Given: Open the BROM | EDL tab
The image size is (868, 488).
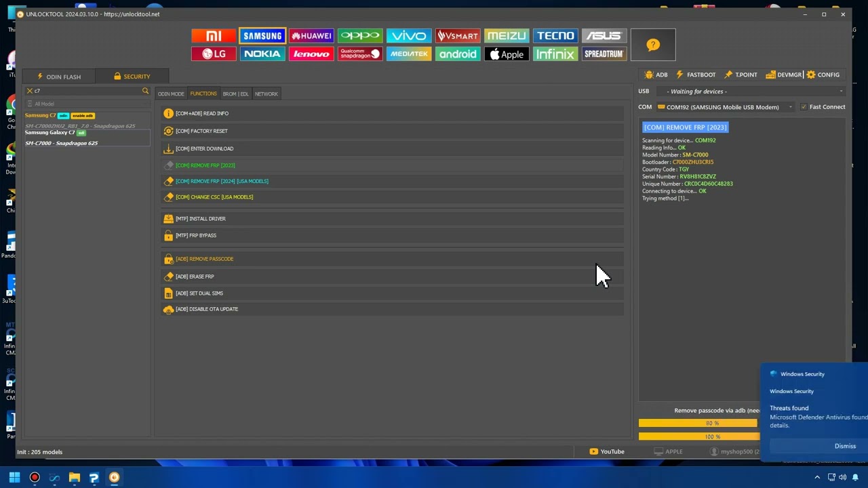Looking at the screenshot, I should pos(235,94).
